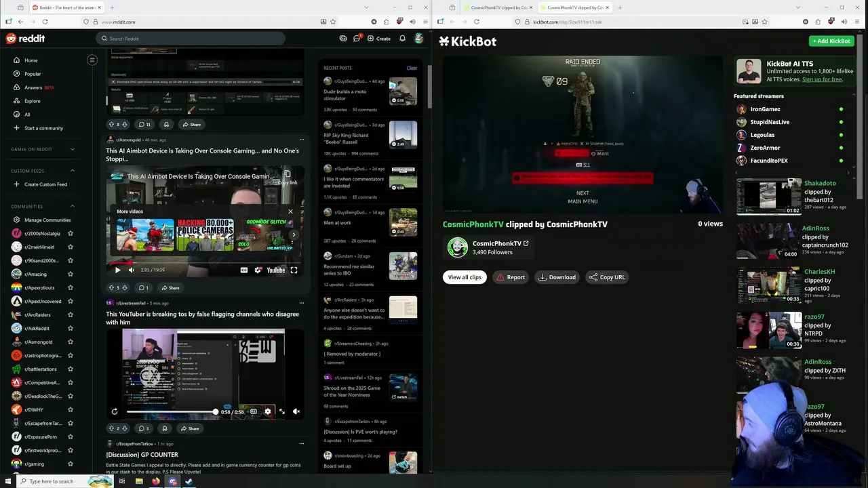The width and height of the screenshot is (868, 488).
Task: Open settings gear in YouTube embedded player
Action: click(x=258, y=270)
